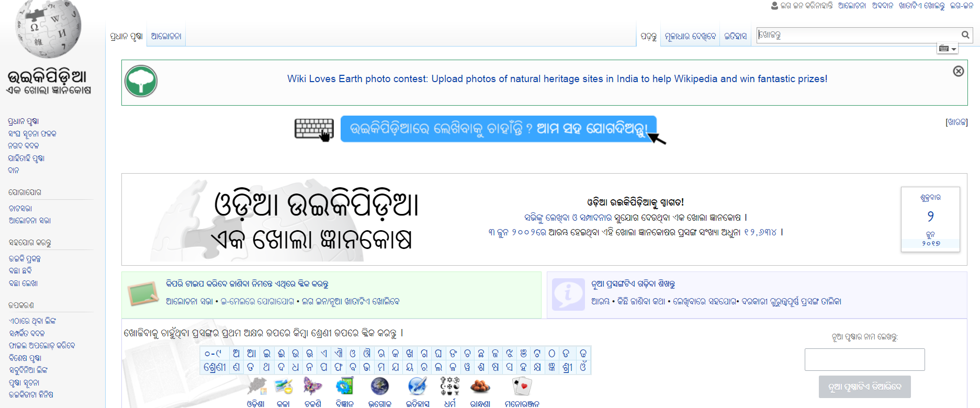Image resolution: width=980 pixels, height=408 pixels.
Task: Click the playing cards entertainment icon
Action: click(x=522, y=387)
